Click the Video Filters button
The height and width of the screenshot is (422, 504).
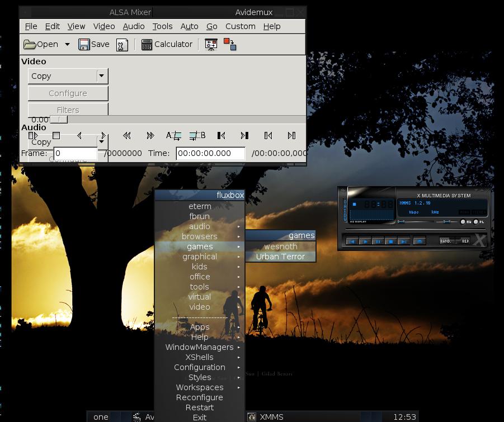pos(68,110)
